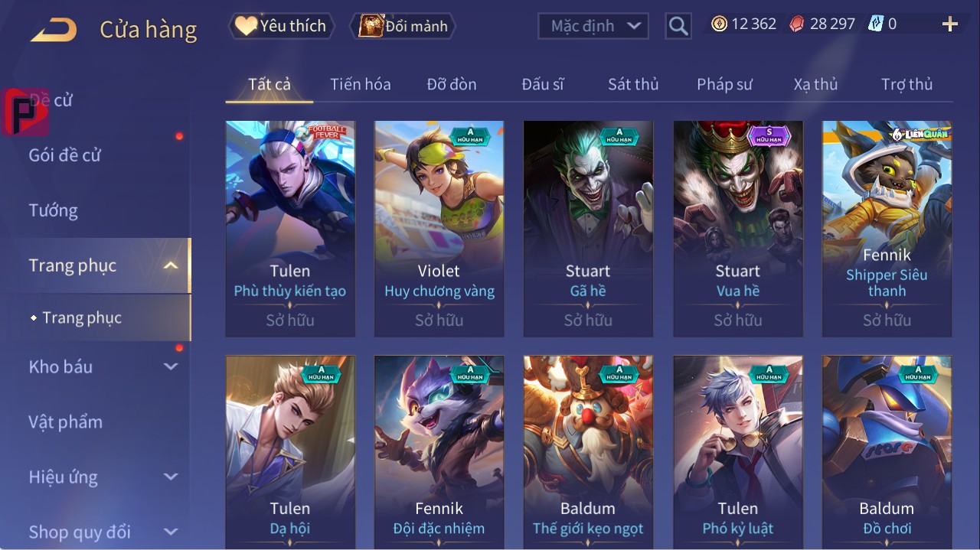Collapse the Trang phục sidebar section
Viewport: 980px width, 550px height.
[x=171, y=265]
